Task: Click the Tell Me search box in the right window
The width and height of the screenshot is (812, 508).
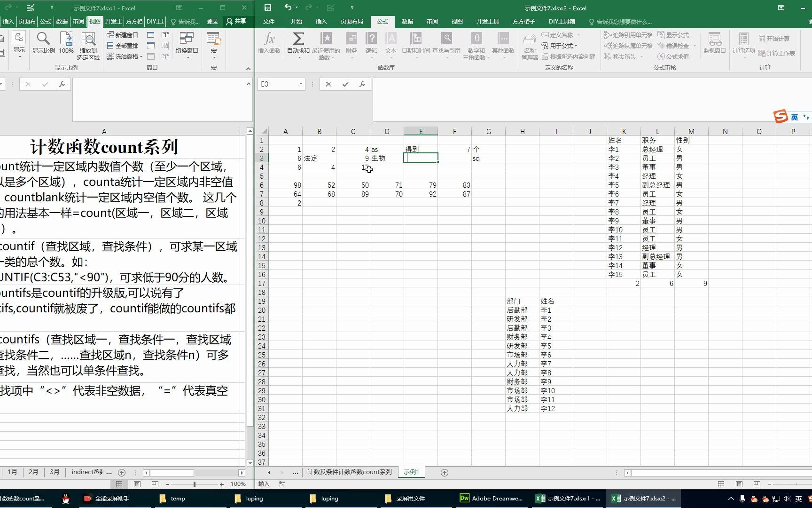Action: pos(620,22)
